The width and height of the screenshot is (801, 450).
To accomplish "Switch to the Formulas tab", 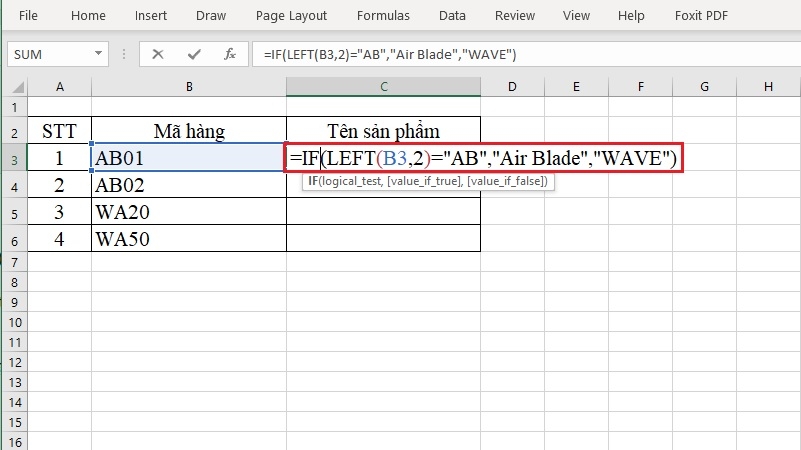I will click(383, 16).
